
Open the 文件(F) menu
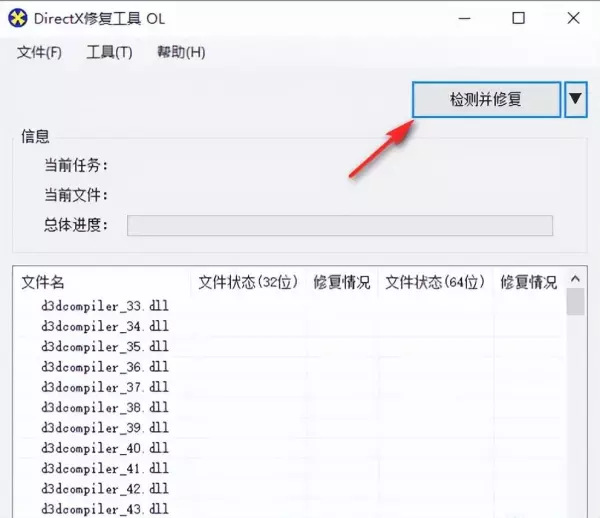tap(39, 52)
